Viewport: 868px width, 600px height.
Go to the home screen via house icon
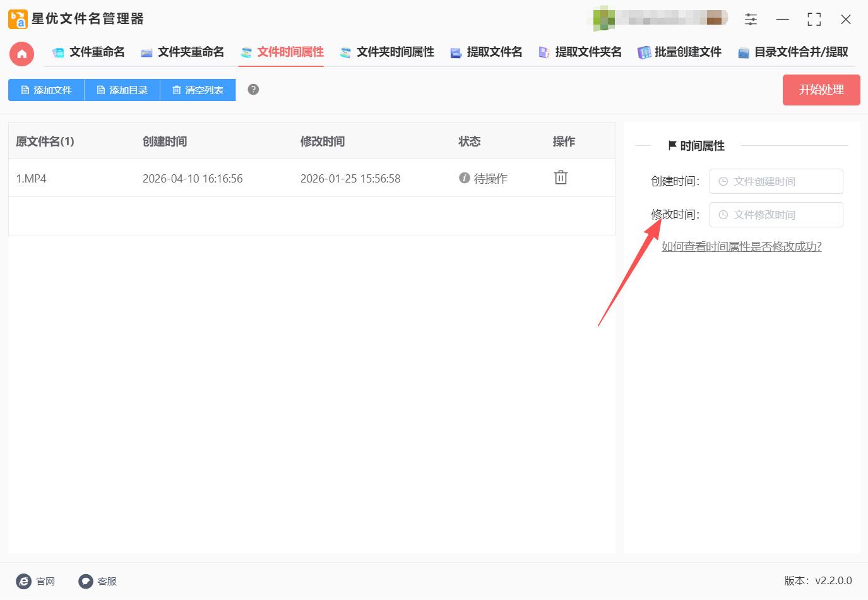(x=21, y=54)
